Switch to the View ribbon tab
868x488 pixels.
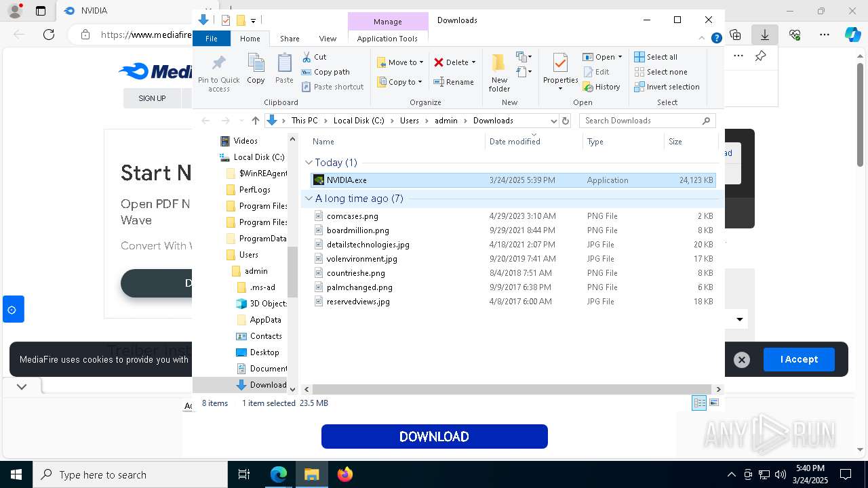pos(328,39)
